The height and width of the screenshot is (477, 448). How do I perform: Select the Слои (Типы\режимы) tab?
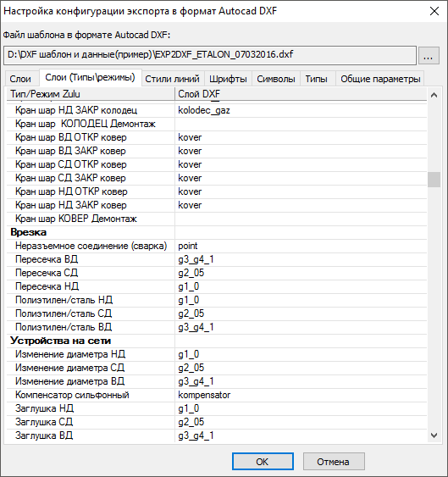pos(90,78)
